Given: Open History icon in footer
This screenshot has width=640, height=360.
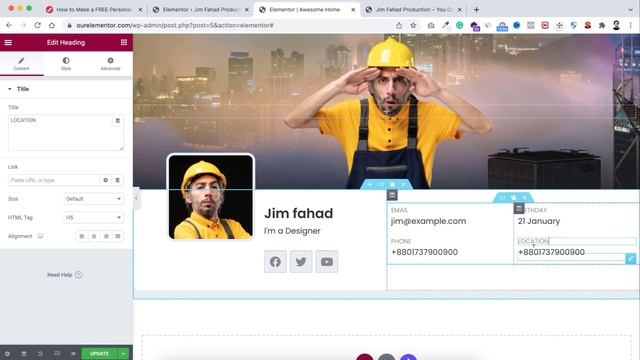Looking at the screenshot, I should coord(40,354).
